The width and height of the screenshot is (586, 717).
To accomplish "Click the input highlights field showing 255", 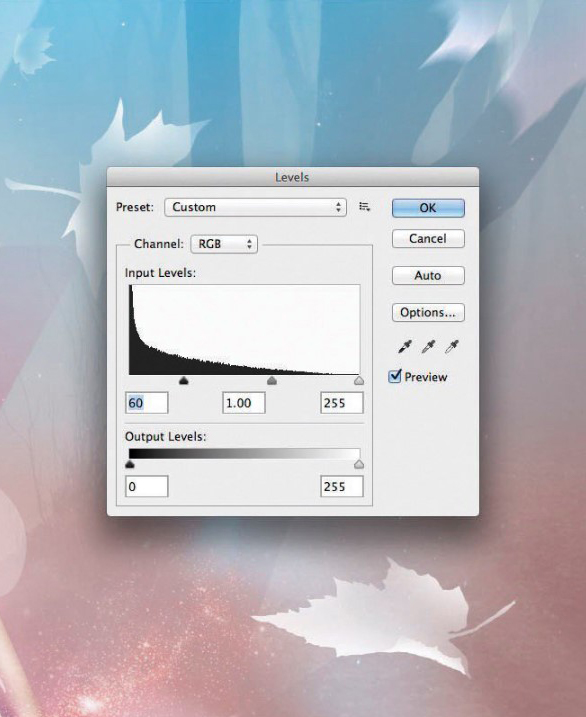I will coord(342,403).
